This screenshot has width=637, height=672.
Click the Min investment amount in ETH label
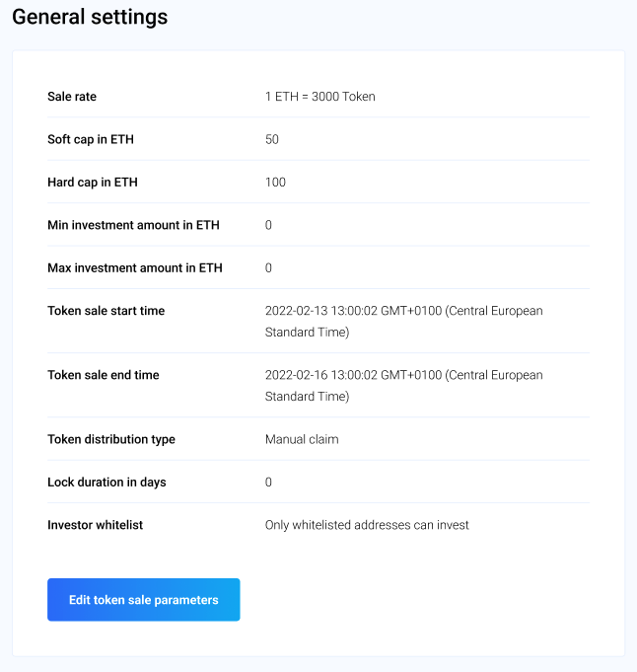(133, 225)
